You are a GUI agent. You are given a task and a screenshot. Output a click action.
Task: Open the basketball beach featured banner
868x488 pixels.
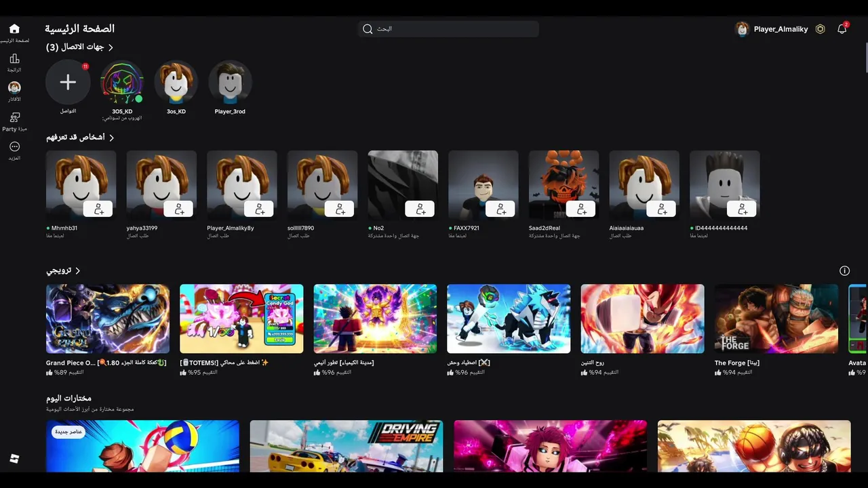(754, 446)
